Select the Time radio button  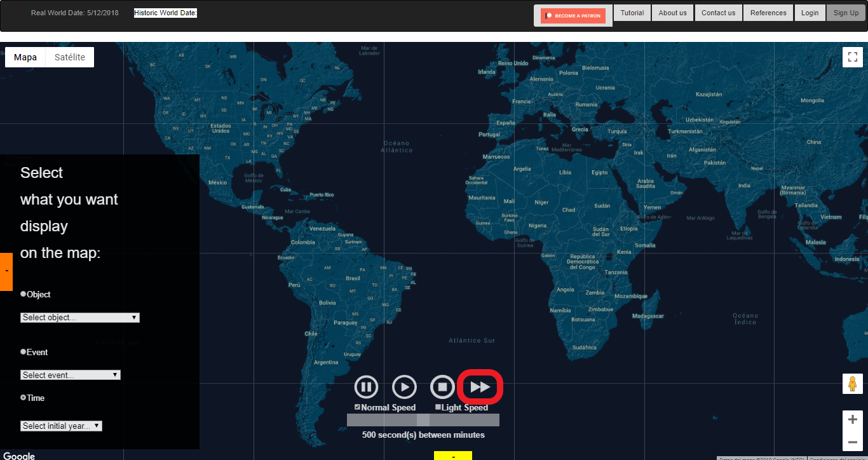24,398
